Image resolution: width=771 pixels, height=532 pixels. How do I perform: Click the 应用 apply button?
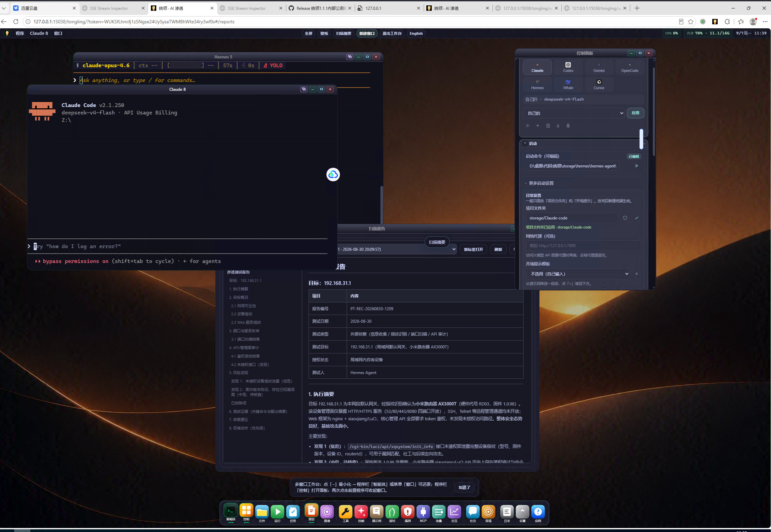tap(635, 113)
